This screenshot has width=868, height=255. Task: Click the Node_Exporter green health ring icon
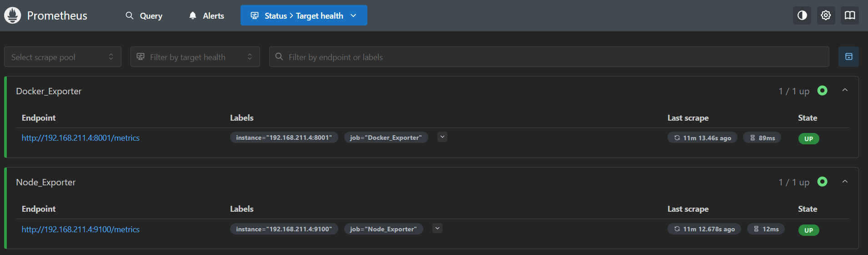point(822,182)
